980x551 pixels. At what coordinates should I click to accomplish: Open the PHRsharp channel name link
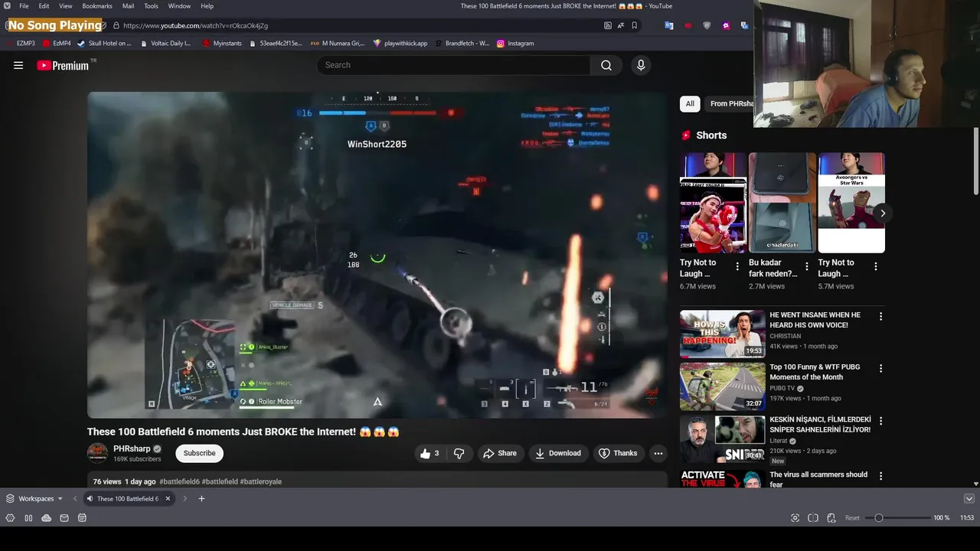[132, 448]
